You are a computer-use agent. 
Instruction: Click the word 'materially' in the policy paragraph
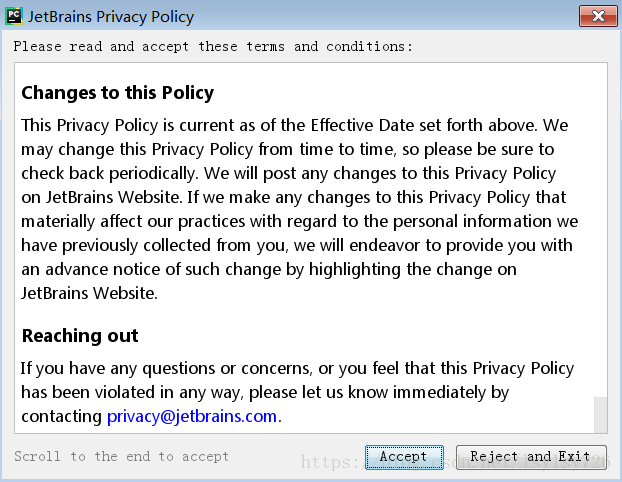pos(58,222)
